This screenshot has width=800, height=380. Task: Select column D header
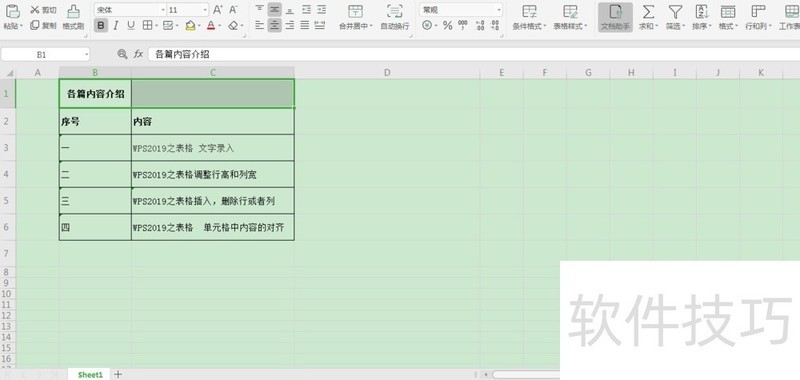[x=387, y=73]
